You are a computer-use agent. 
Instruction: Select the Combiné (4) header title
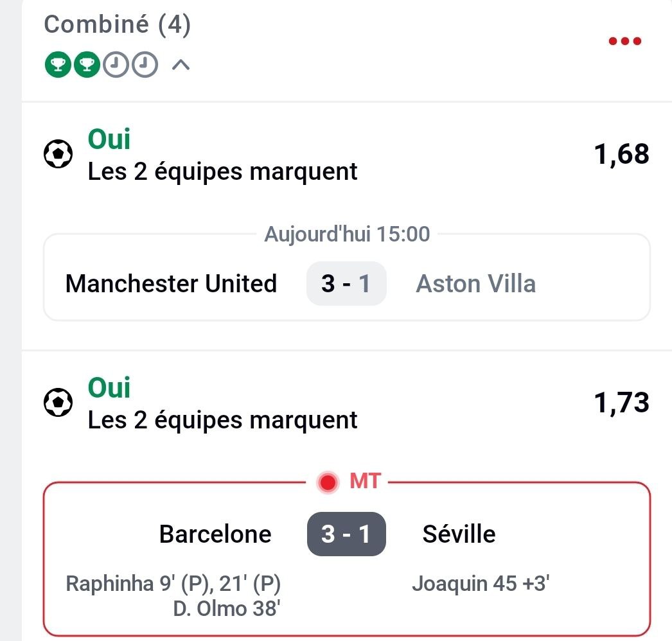coord(118,25)
